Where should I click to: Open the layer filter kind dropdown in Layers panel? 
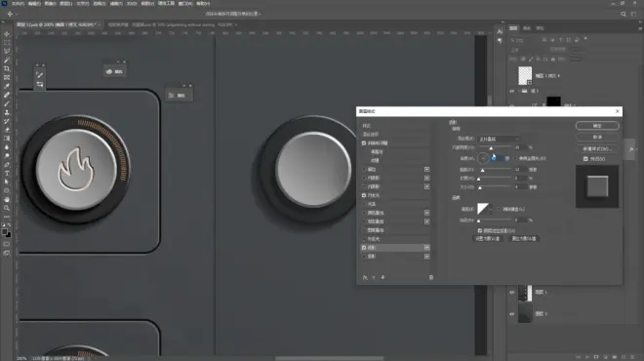[x=524, y=40]
